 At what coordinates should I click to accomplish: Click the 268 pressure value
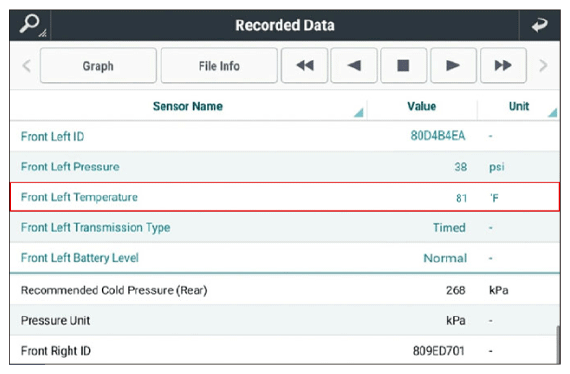[x=456, y=290]
